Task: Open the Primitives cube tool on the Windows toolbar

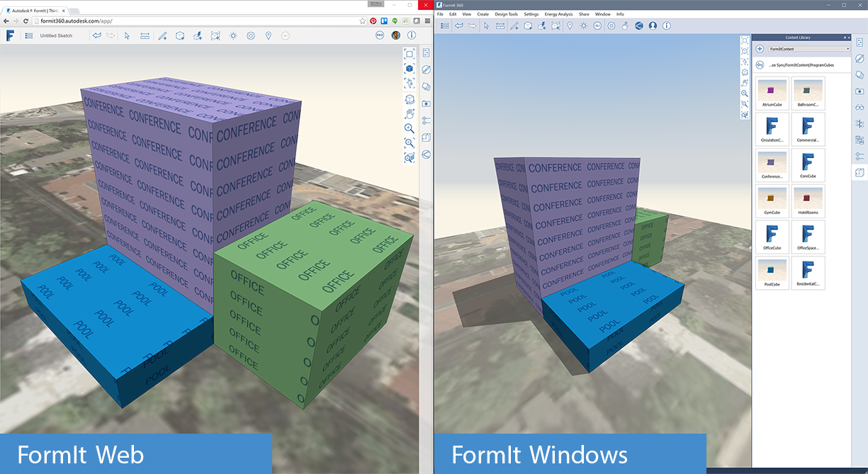Action: pyautogui.click(x=528, y=26)
